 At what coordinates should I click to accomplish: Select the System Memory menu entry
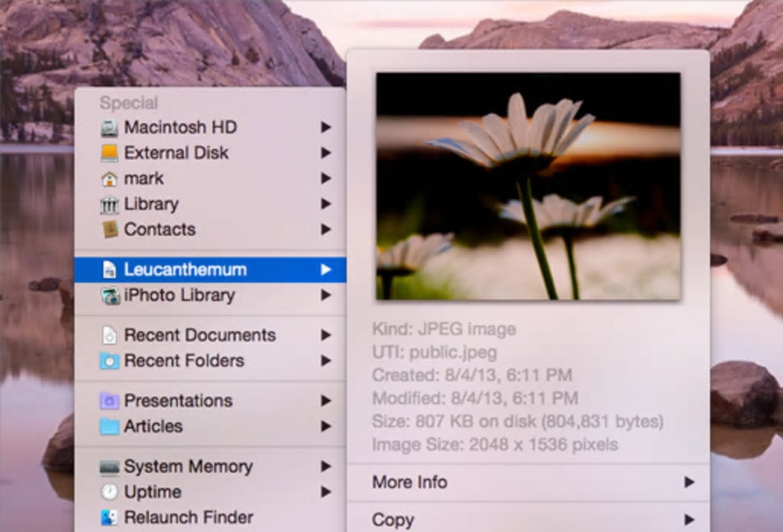pos(210,467)
